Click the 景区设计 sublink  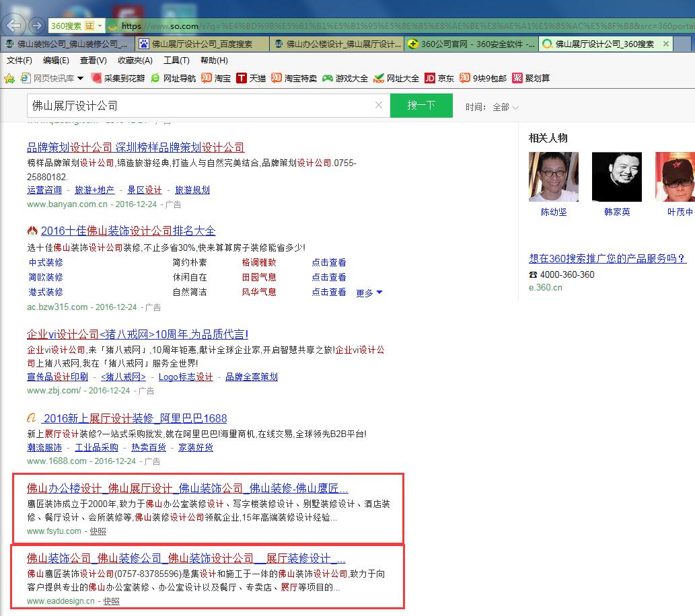[145, 190]
